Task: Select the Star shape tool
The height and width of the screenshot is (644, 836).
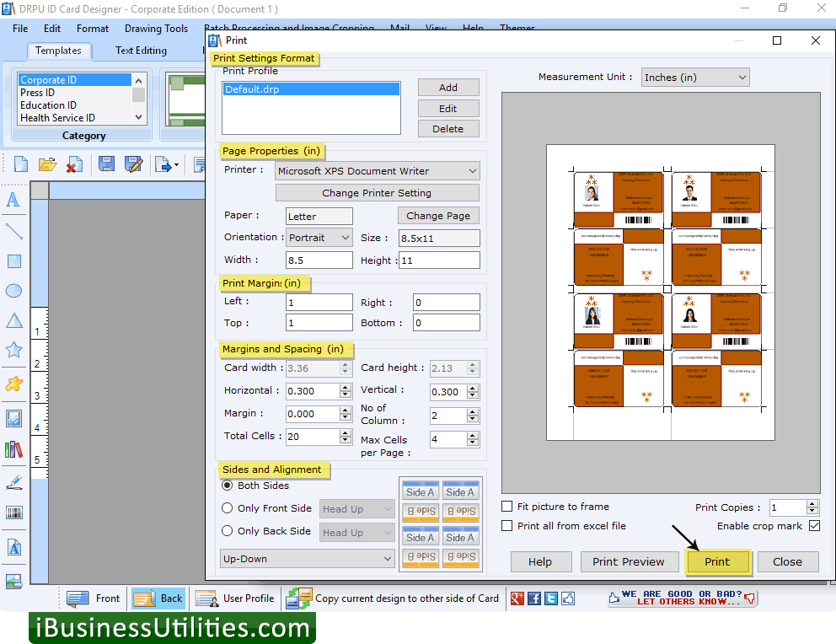Action: [13, 351]
